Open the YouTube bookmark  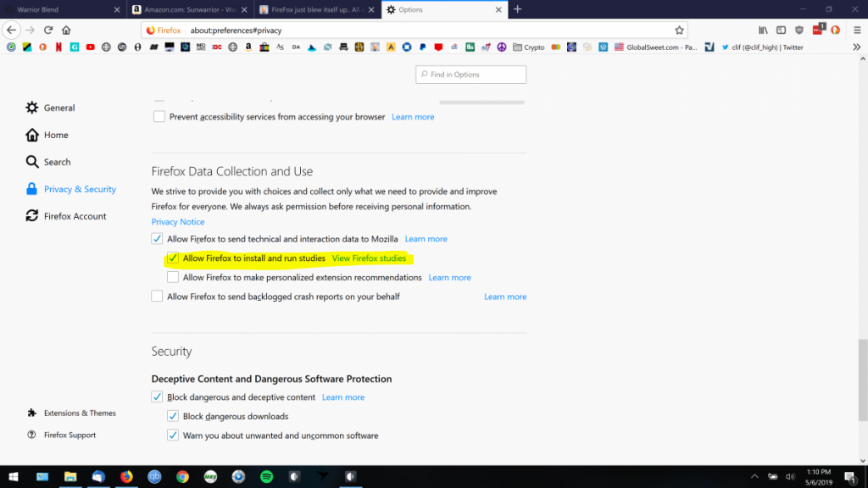pyautogui.click(x=90, y=47)
